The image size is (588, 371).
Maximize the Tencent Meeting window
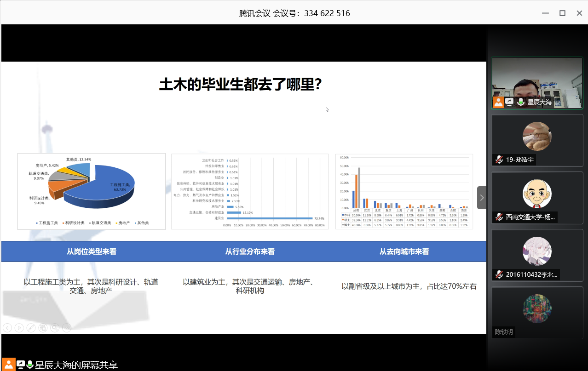click(562, 13)
